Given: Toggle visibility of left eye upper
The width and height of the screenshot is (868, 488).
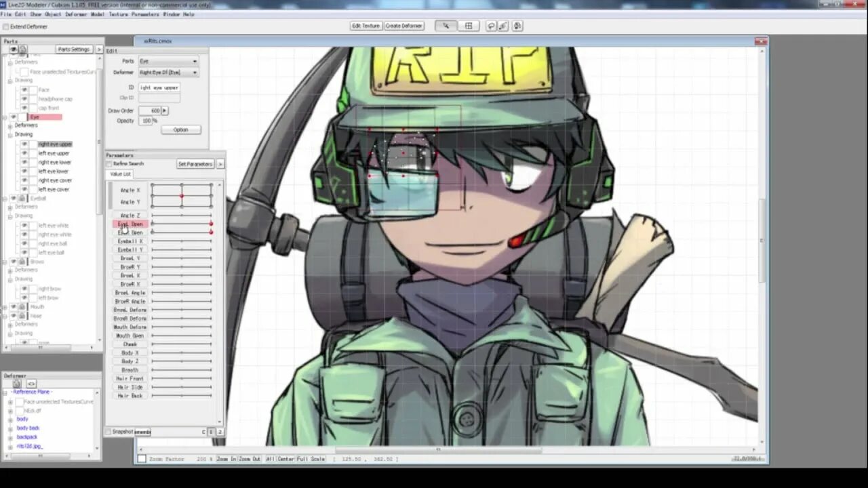Looking at the screenshot, I should [24, 153].
